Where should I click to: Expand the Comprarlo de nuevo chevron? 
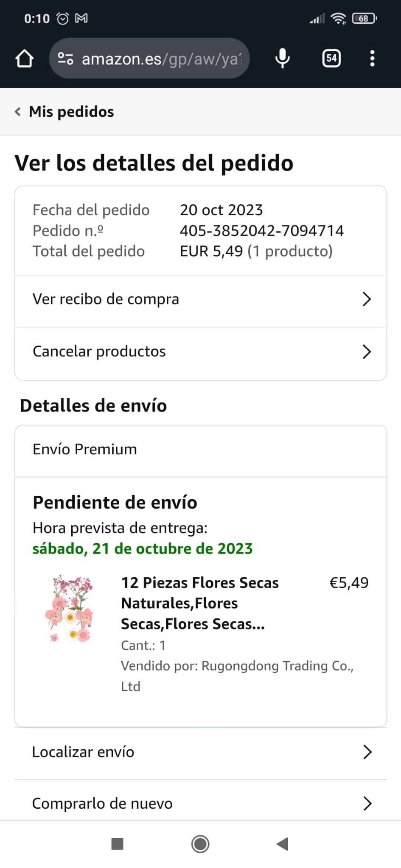(367, 803)
